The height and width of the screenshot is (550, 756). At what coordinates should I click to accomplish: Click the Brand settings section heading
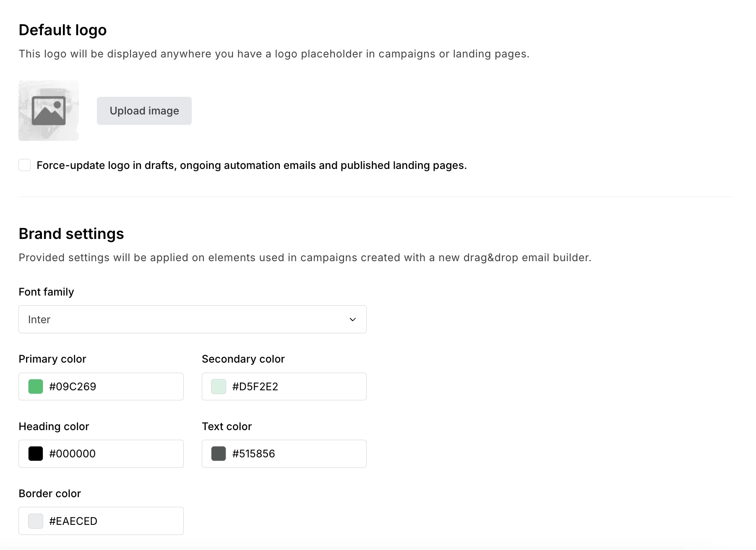[x=71, y=233]
